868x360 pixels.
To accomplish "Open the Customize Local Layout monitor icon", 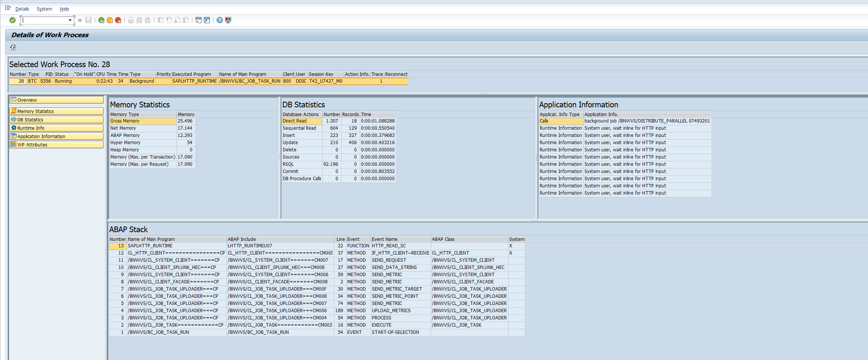I will pos(228,20).
